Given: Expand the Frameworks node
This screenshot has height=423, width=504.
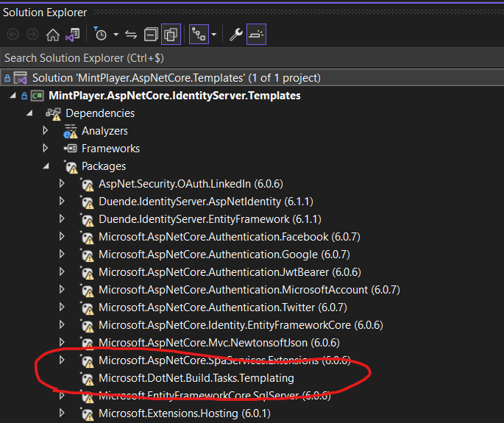Looking at the screenshot, I should (46, 148).
